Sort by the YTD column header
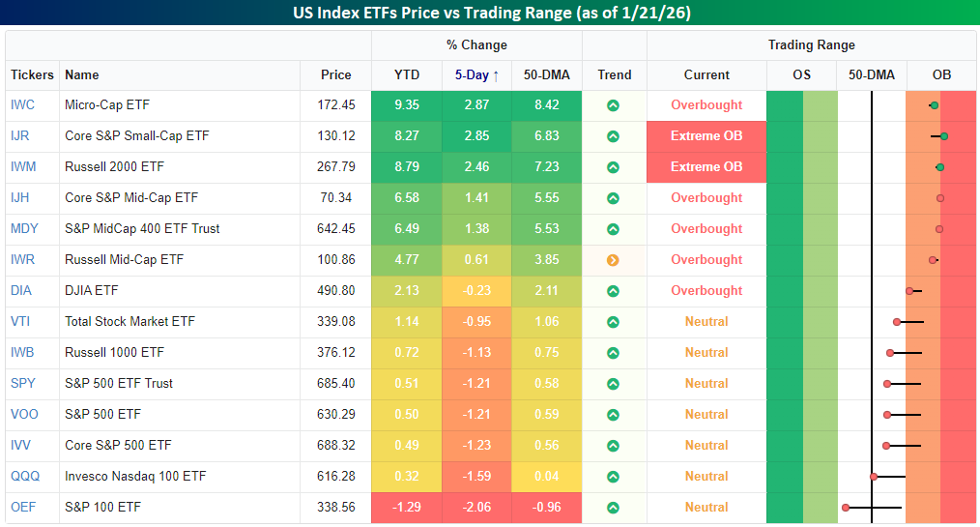The image size is (980, 527). [406, 74]
